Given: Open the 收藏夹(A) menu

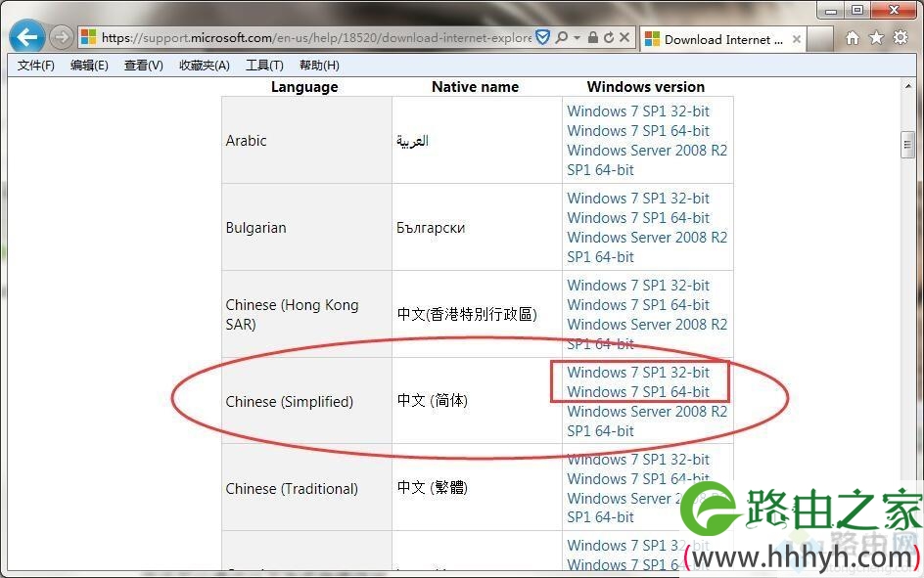Looking at the screenshot, I should click(204, 66).
